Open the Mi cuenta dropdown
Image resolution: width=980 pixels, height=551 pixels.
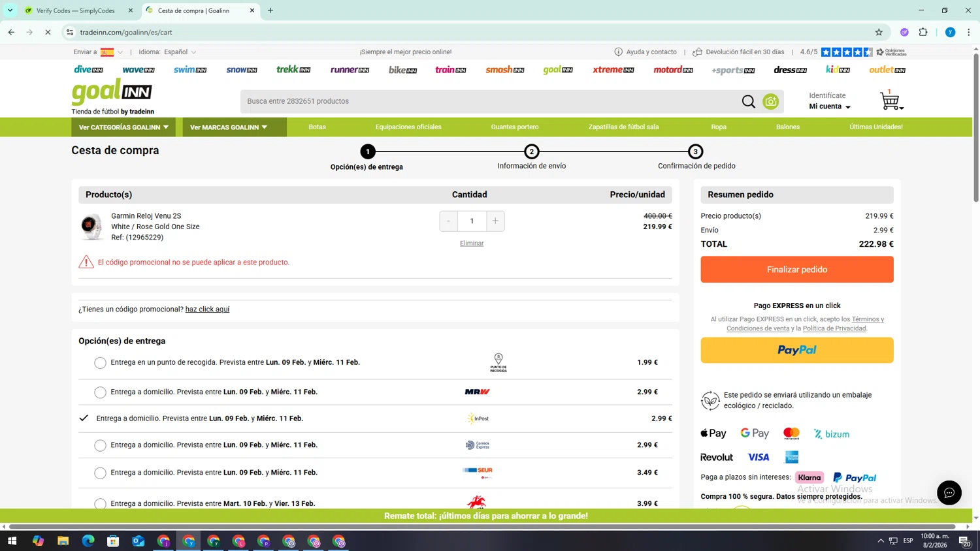(830, 106)
